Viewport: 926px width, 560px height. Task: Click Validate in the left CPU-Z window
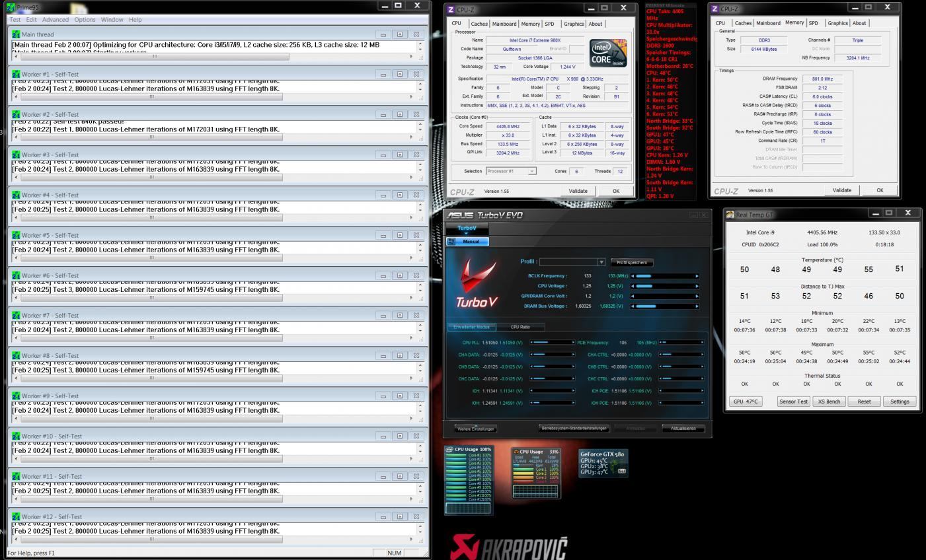(x=578, y=191)
